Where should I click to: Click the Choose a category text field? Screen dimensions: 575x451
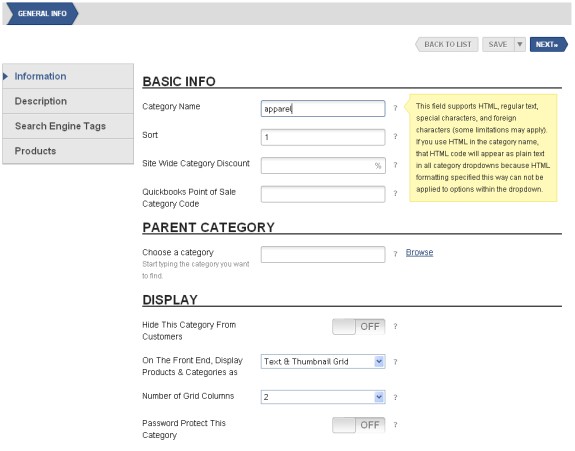(x=323, y=254)
